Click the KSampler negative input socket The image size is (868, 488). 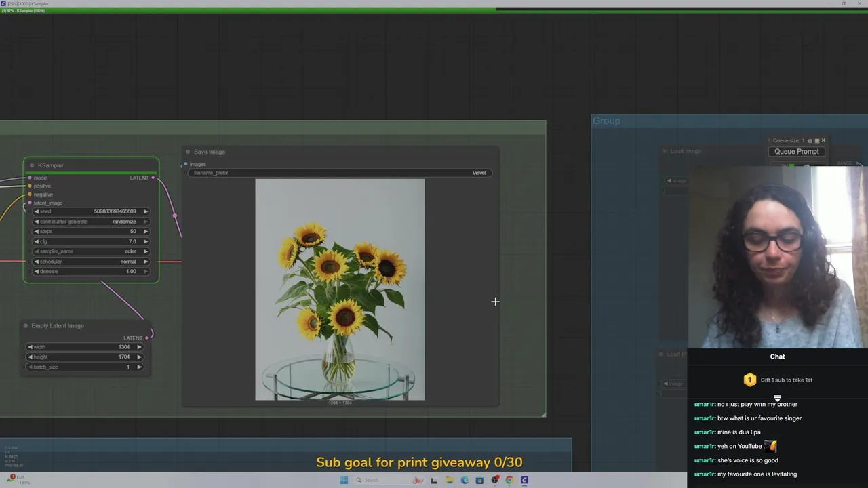point(29,195)
